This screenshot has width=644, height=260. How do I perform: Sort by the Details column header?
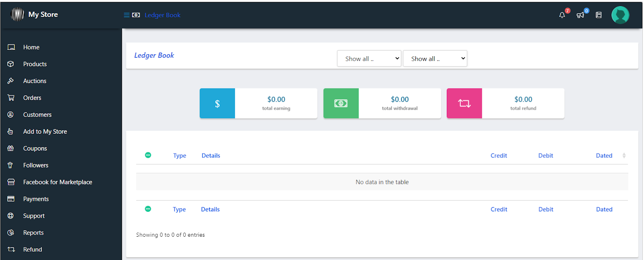click(211, 156)
